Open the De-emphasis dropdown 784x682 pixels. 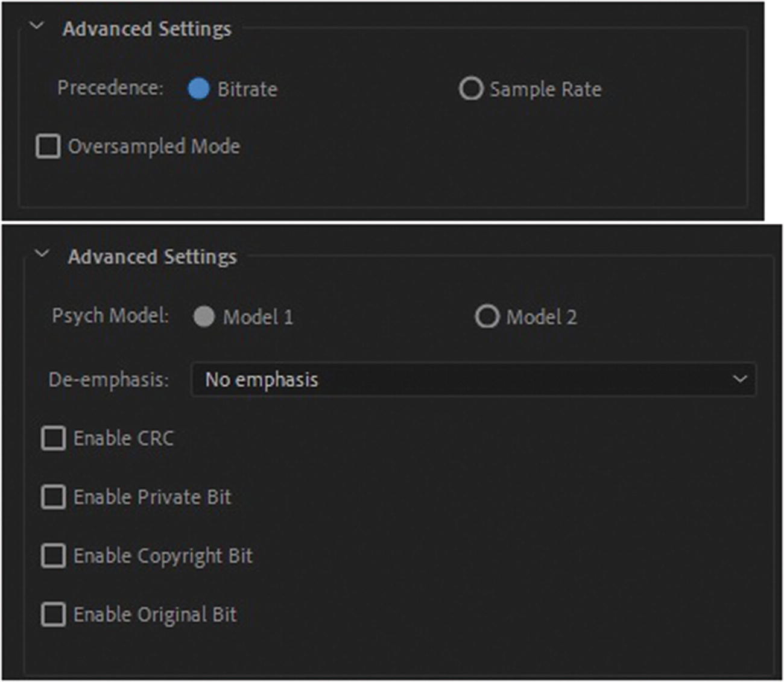[473, 379]
